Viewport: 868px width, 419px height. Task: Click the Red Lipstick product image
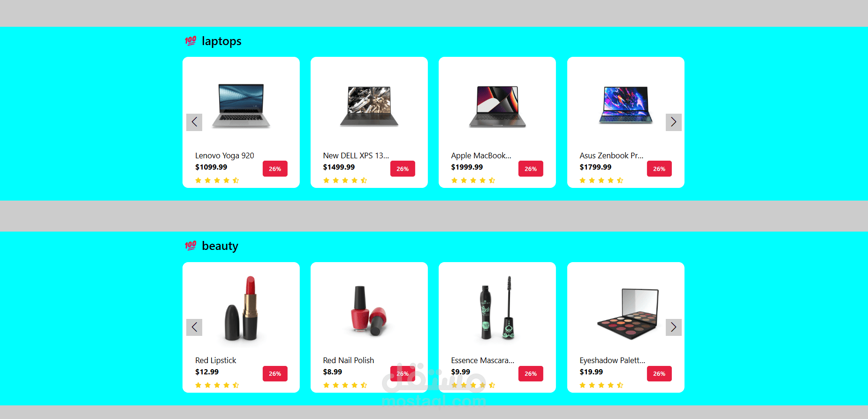point(241,308)
